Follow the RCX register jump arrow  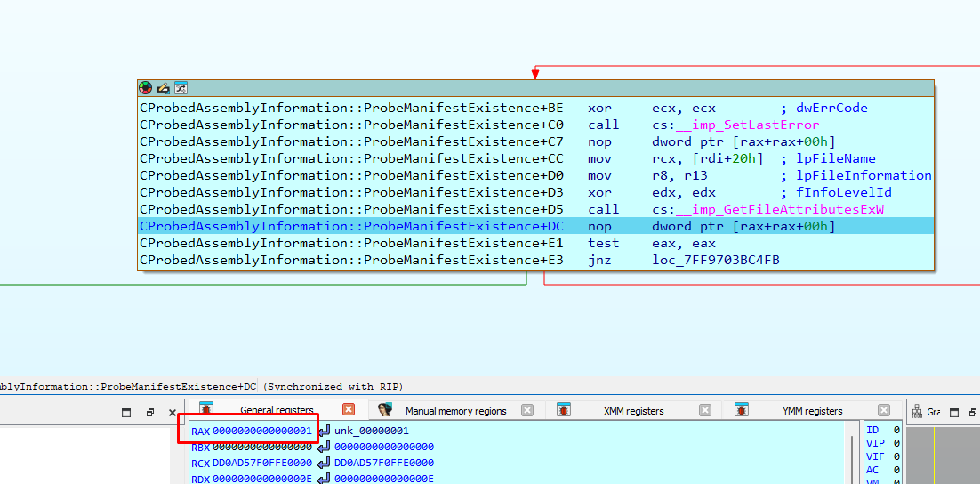click(324, 463)
